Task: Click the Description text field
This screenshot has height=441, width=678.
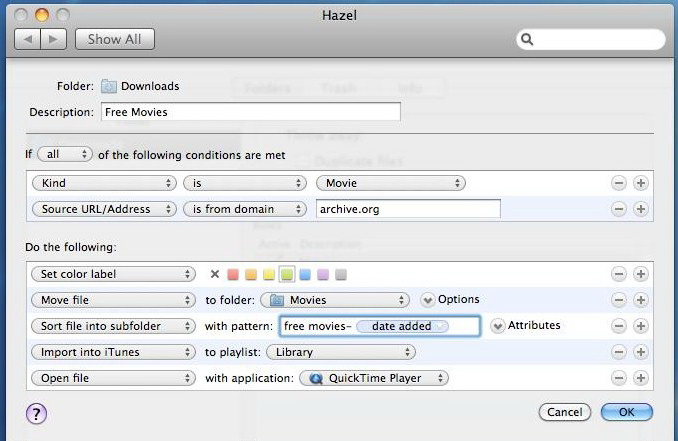Action: [250, 112]
